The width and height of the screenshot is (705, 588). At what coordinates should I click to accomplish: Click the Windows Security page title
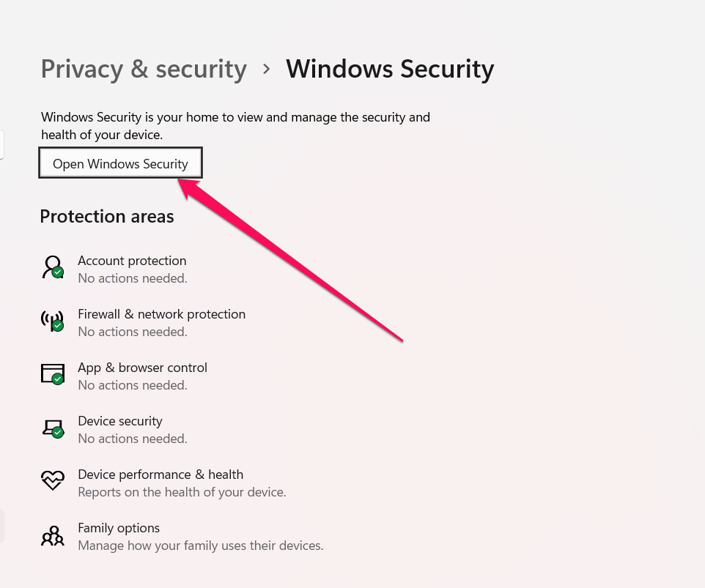click(390, 69)
